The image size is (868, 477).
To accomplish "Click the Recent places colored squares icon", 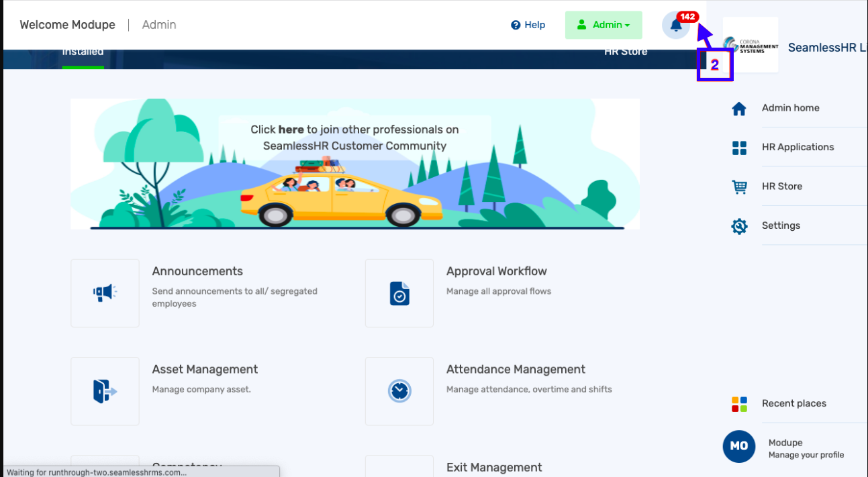I will point(739,404).
